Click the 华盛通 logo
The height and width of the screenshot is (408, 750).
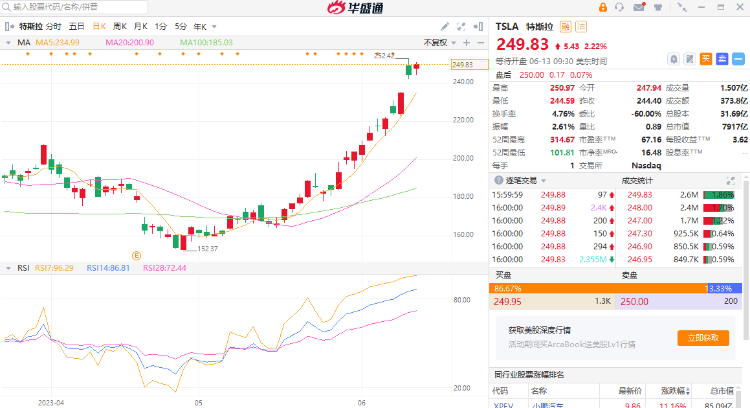point(355,7)
